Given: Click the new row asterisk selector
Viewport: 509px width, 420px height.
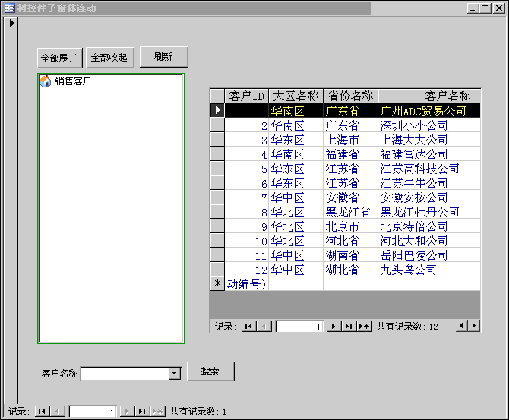Looking at the screenshot, I should coord(217,283).
